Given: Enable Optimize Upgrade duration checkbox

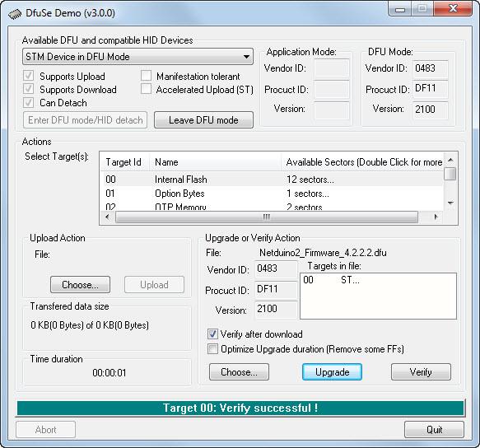Looking at the screenshot, I should tap(212, 349).
